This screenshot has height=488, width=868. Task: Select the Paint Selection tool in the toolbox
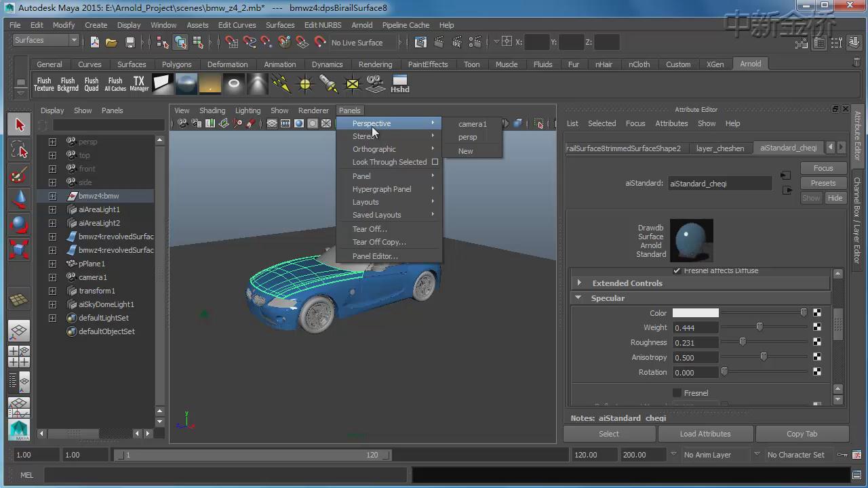tap(19, 175)
